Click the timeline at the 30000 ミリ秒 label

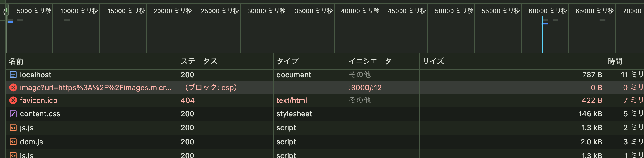tap(266, 11)
